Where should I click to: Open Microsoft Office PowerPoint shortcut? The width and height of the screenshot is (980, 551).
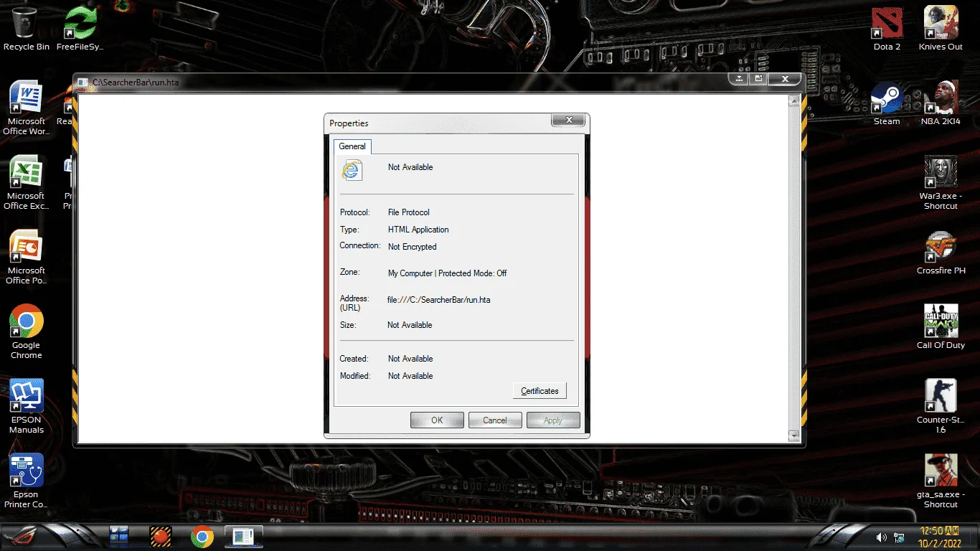tap(27, 257)
